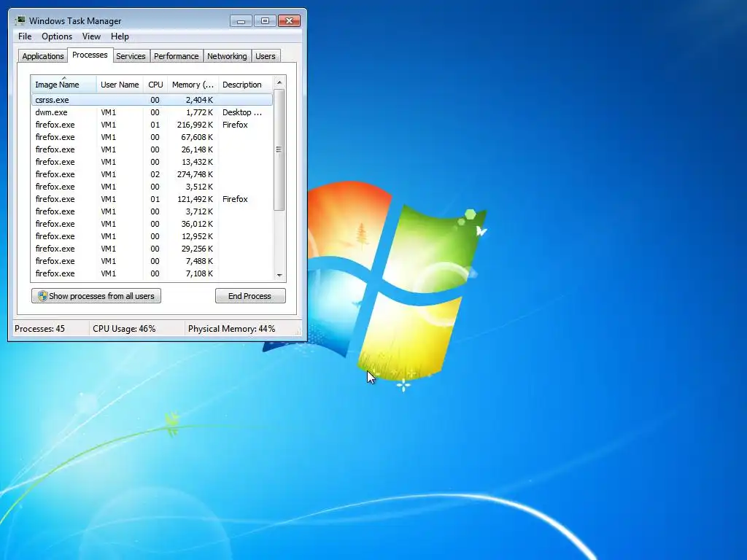The height and width of the screenshot is (560, 747).
Task: Select firefox.exe using 216,992 K memory
Action: [x=152, y=125]
